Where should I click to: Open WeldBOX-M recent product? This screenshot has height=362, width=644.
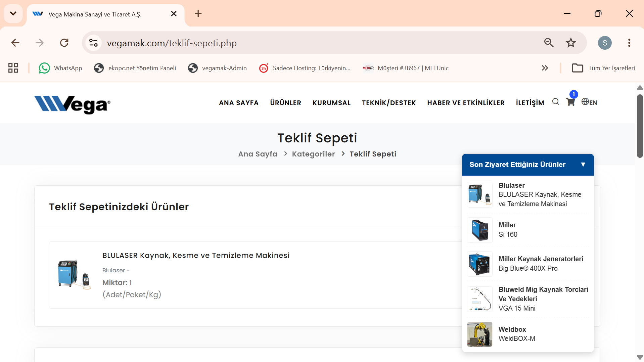click(528, 334)
